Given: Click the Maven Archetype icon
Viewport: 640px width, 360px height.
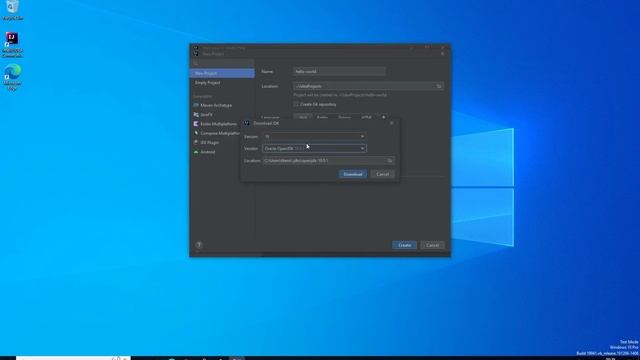Looking at the screenshot, I should coord(196,105).
